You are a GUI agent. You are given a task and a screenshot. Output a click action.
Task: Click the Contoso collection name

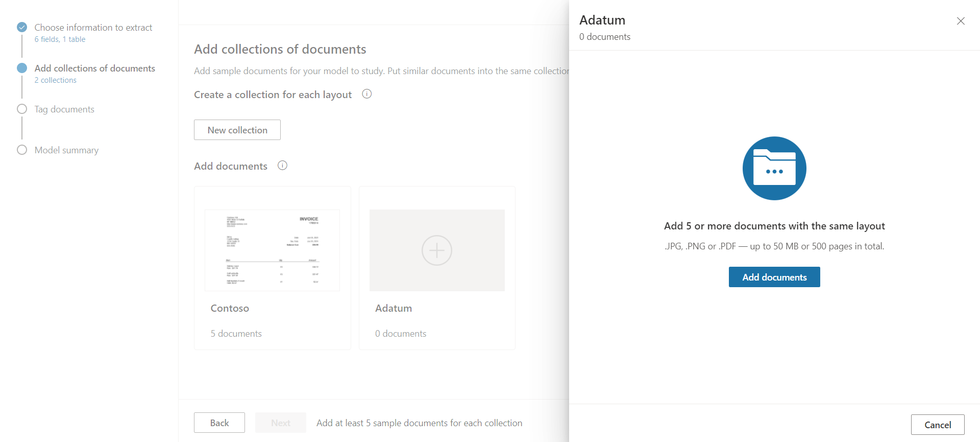pos(230,308)
